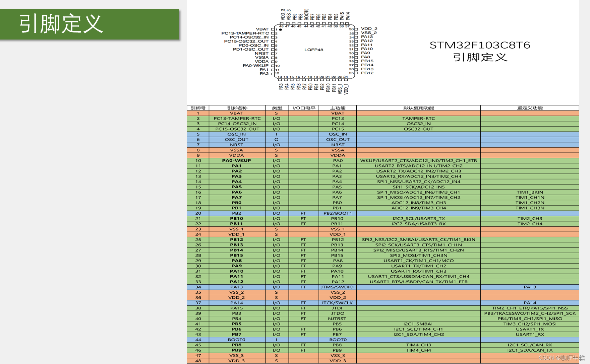Click the PB4/TIM3_CH1/SPI1_MISO cell
The width and height of the screenshot is (590, 364).
tap(530, 319)
